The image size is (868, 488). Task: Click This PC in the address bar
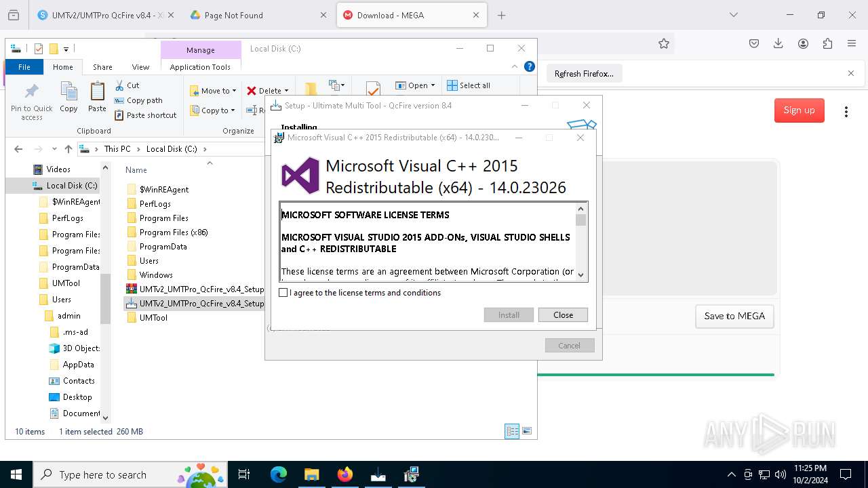click(117, 149)
